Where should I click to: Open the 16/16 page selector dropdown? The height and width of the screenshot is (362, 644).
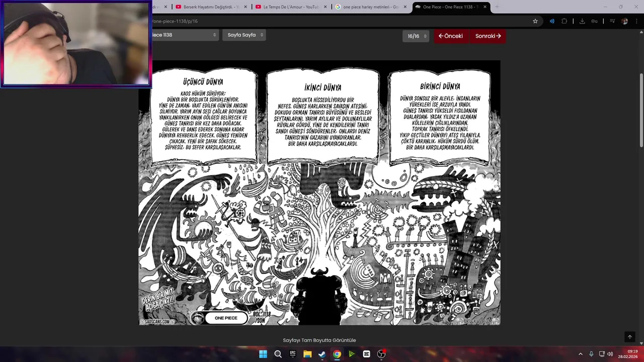416,36
